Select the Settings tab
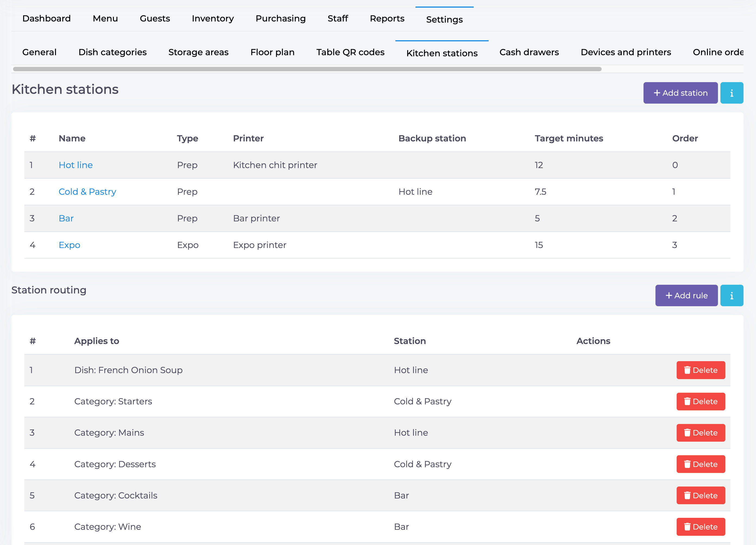The height and width of the screenshot is (545, 756). 444,19
